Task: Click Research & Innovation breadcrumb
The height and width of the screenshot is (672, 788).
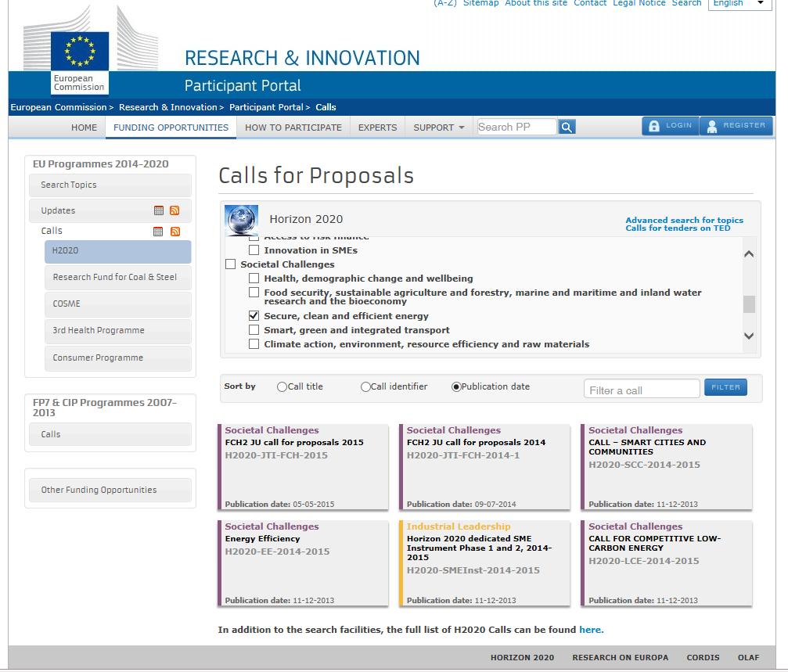Action: click(168, 107)
